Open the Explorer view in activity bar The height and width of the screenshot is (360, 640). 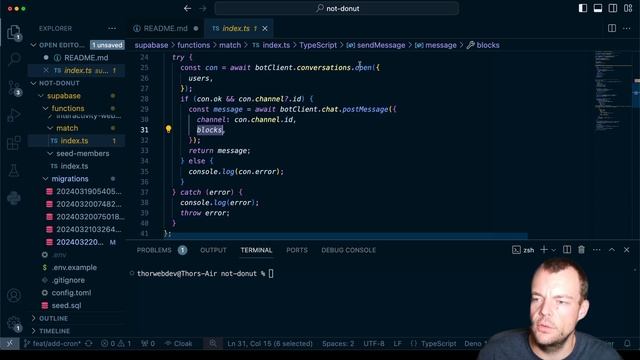tap(14, 32)
